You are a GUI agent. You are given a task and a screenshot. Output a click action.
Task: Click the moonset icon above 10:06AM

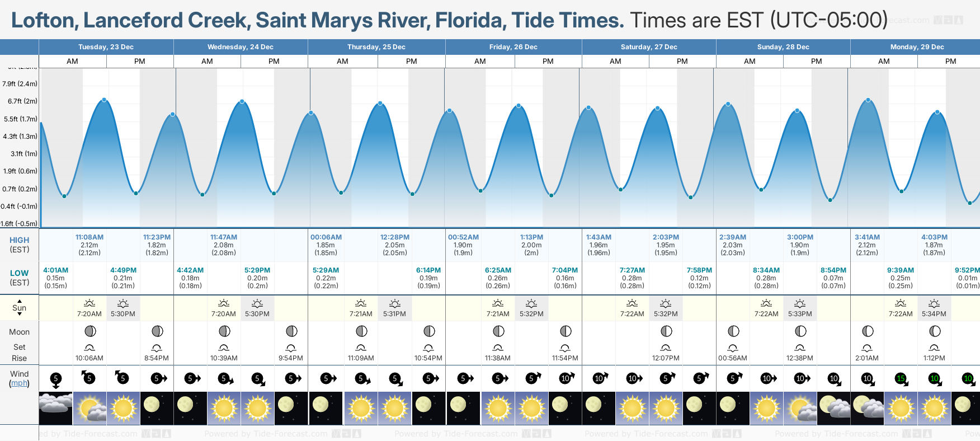pos(89,348)
